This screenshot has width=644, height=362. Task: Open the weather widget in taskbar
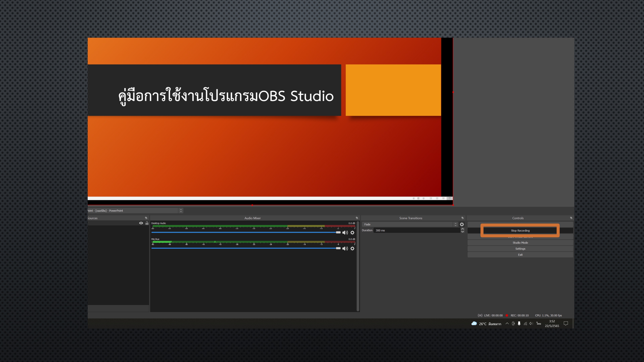[x=486, y=324]
